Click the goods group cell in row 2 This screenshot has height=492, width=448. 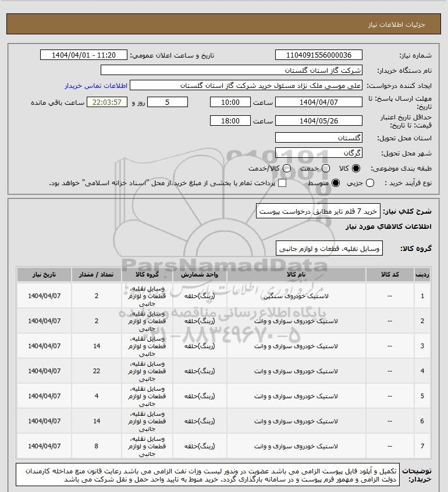(147, 321)
